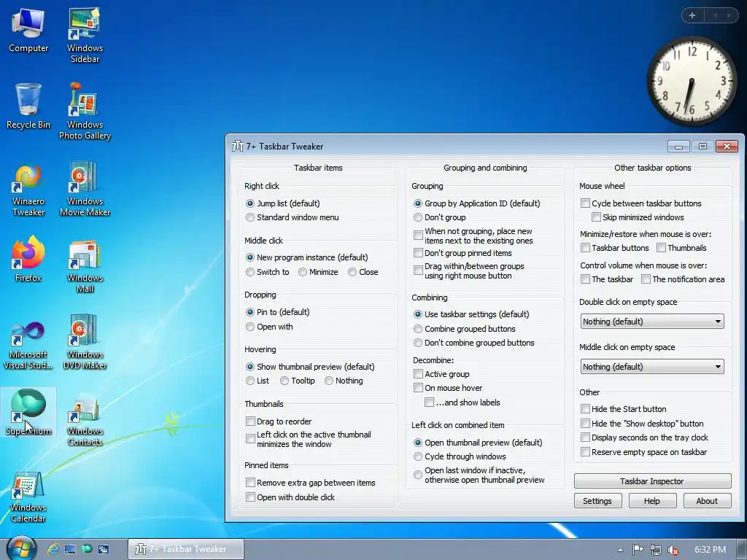
Task: Select the Firefox desktop shortcut
Action: click(28, 260)
